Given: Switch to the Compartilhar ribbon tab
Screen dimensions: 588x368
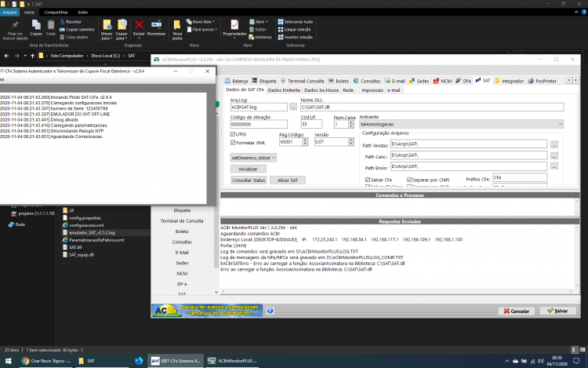Looking at the screenshot, I should click(x=56, y=13).
